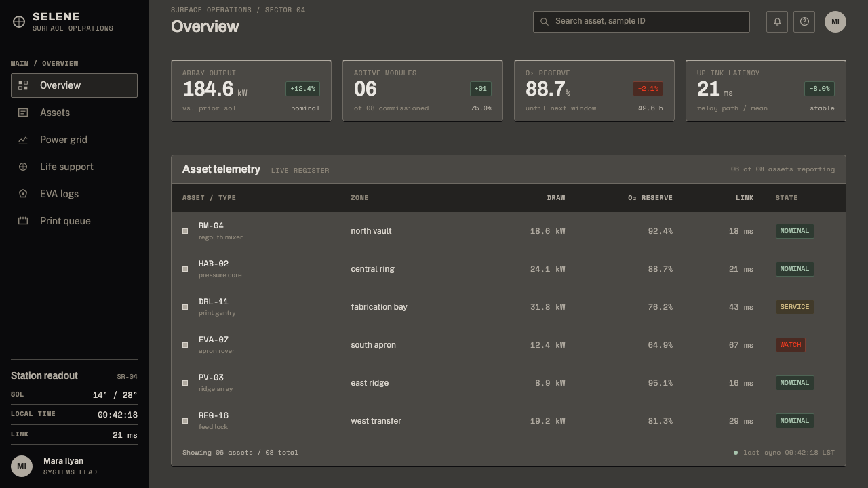
Task: Open EVA logs from sidebar
Action: click(74, 194)
